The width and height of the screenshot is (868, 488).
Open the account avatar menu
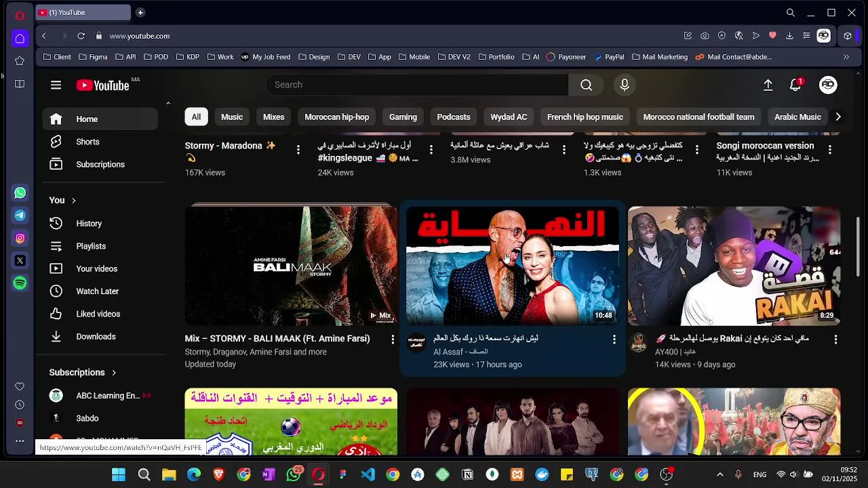828,85
